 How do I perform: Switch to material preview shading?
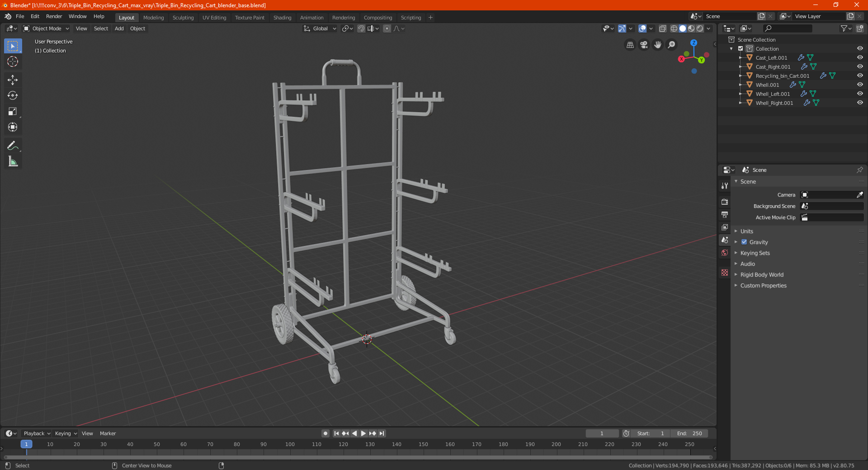pos(691,28)
